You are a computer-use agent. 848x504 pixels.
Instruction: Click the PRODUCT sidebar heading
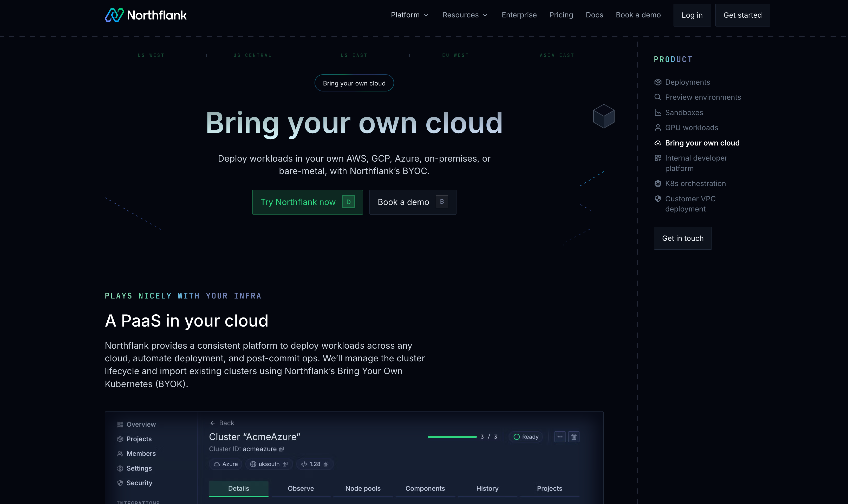pyautogui.click(x=673, y=59)
